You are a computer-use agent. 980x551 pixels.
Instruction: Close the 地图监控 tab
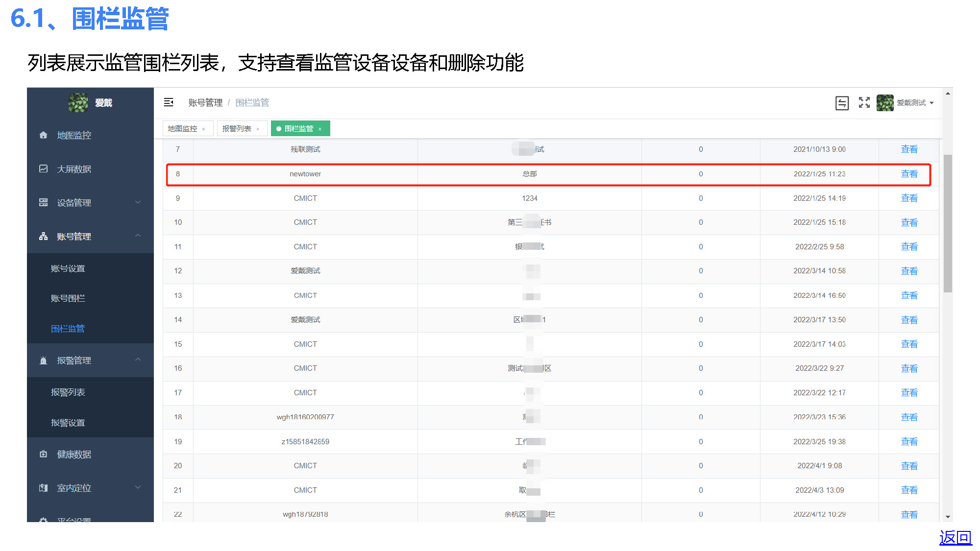click(x=204, y=129)
